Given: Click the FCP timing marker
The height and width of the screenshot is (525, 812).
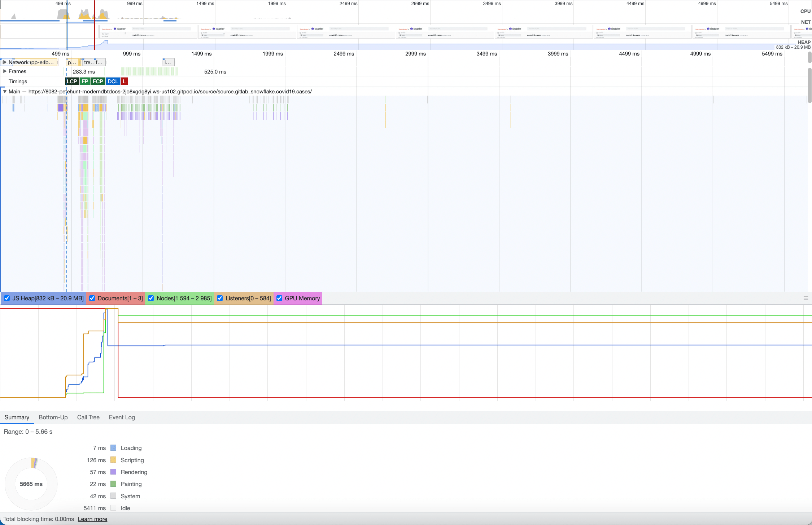Looking at the screenshot, I should (98, 81).
